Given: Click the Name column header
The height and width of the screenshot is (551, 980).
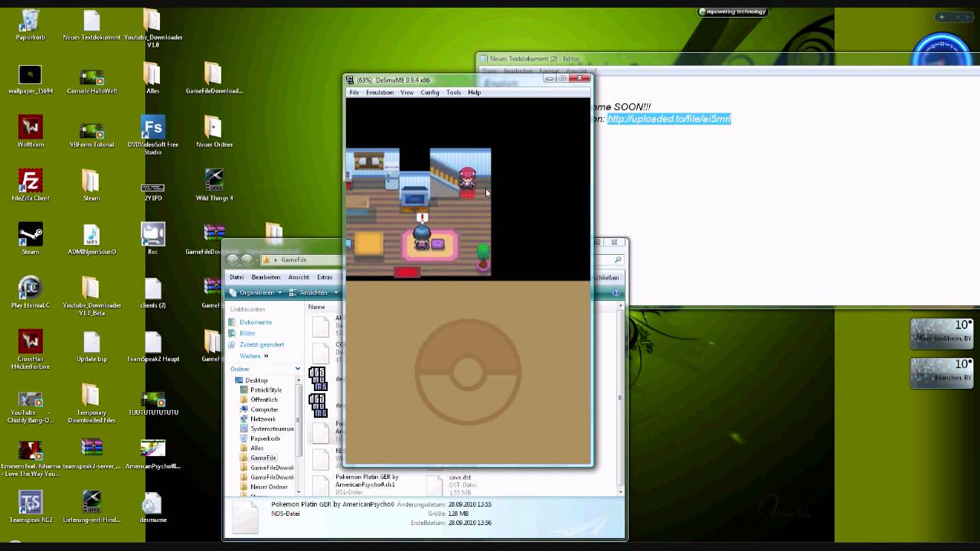Looking at the screenshot, I should [316, 307].
